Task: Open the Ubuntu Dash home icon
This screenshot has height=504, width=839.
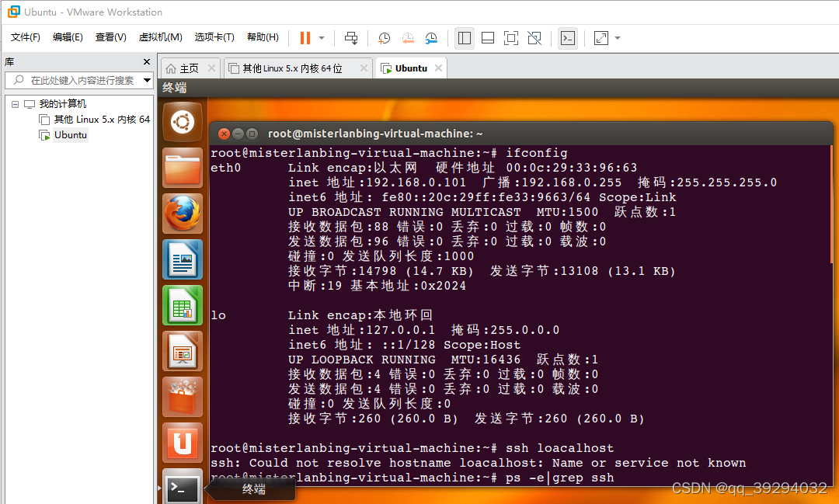Action: tap(183, 122)
